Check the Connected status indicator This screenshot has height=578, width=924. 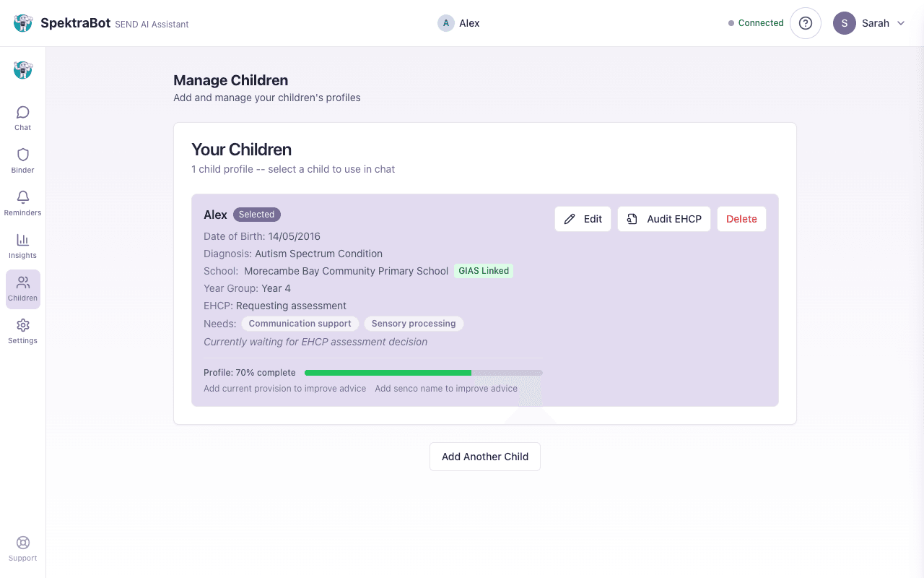click(755, 22)
